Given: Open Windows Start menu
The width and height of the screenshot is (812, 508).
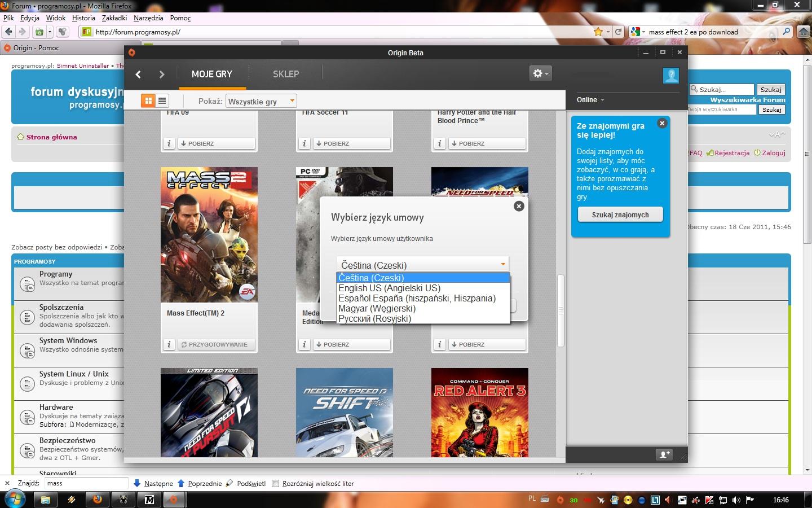Looking at the screenshot, I should click(x=14, y=500).
